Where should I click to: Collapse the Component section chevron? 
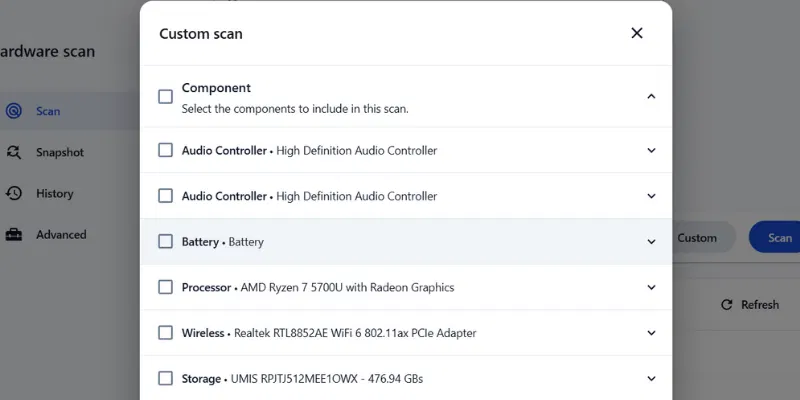(x=651, y=97)
